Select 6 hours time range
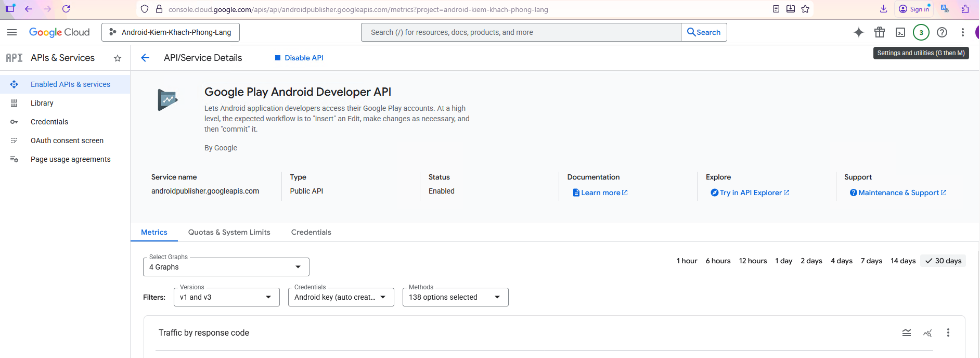 click(x=718, y=261)
